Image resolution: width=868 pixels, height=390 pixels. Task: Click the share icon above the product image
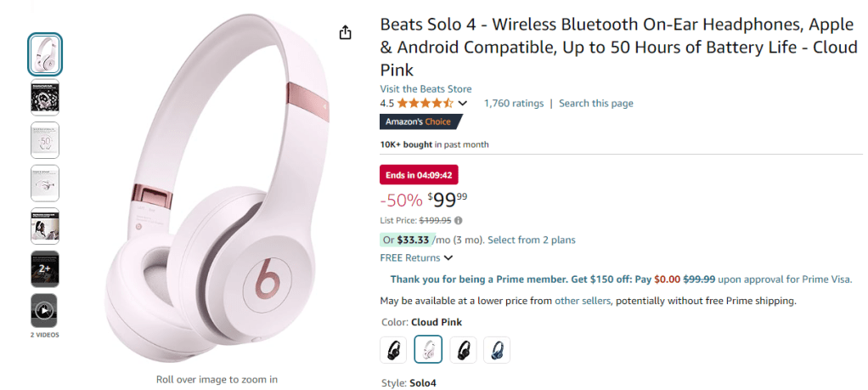(x=345, y=32)
